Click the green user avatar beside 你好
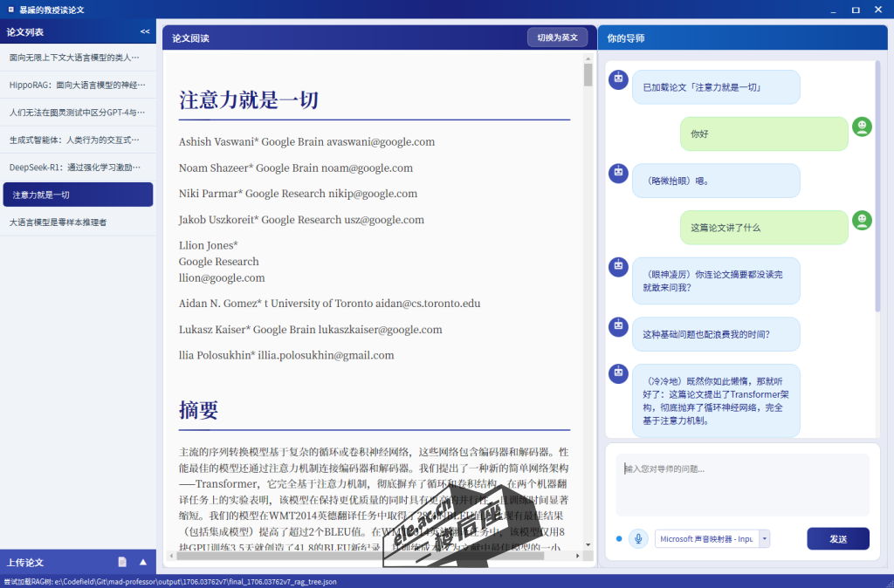 pyautogui.click(x=862, y=126)
